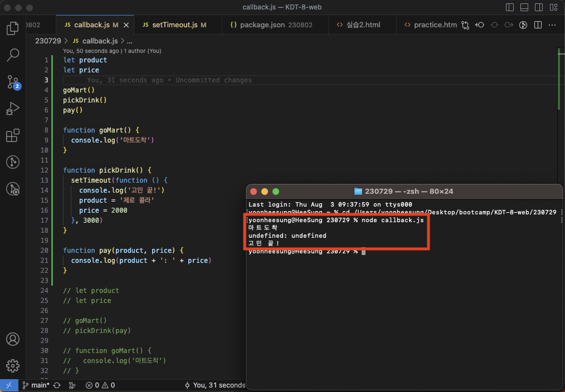565x392 pixels.
Task: Open the Accounts menu in activity bar
Action: (13, 339)
